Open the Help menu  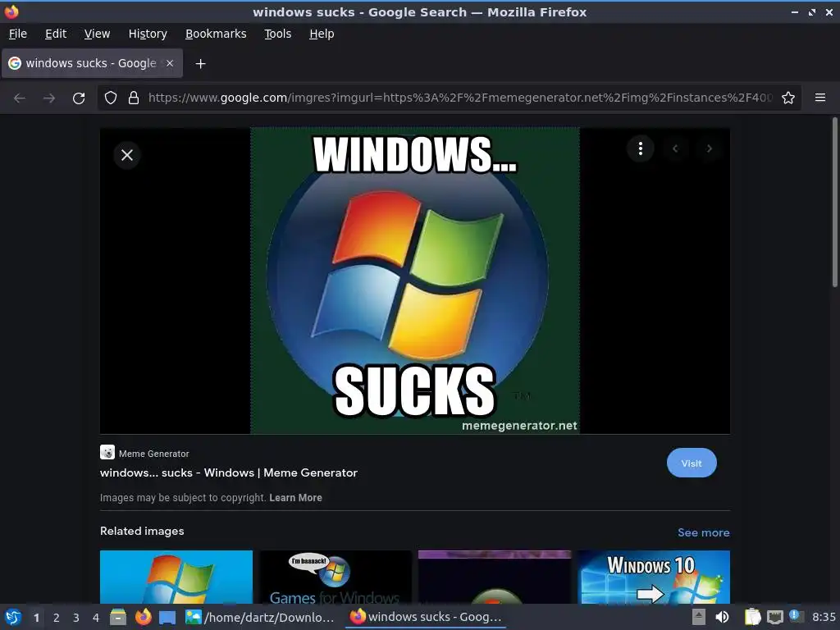coord(322,34)
